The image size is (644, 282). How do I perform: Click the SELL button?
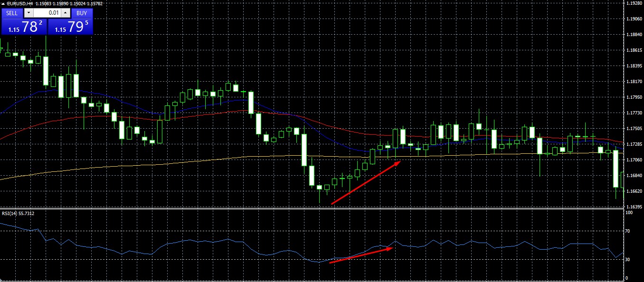12,13
